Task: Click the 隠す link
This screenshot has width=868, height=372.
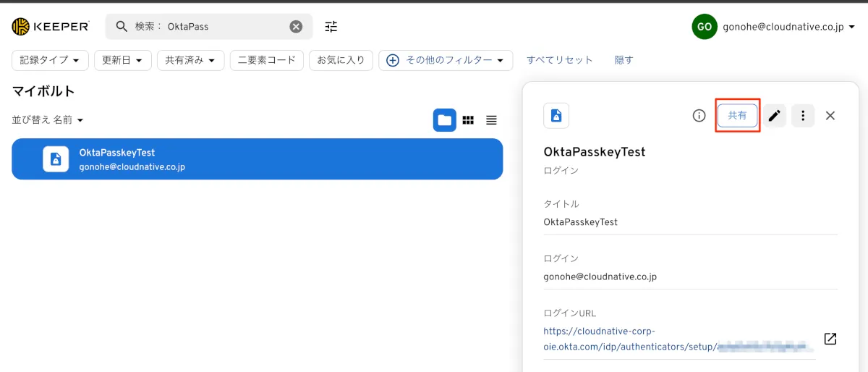Action: (x=624, y=60)
